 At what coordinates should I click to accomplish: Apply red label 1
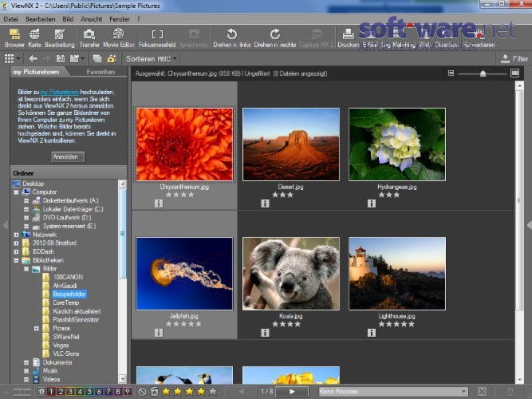[x=51, y=392]
